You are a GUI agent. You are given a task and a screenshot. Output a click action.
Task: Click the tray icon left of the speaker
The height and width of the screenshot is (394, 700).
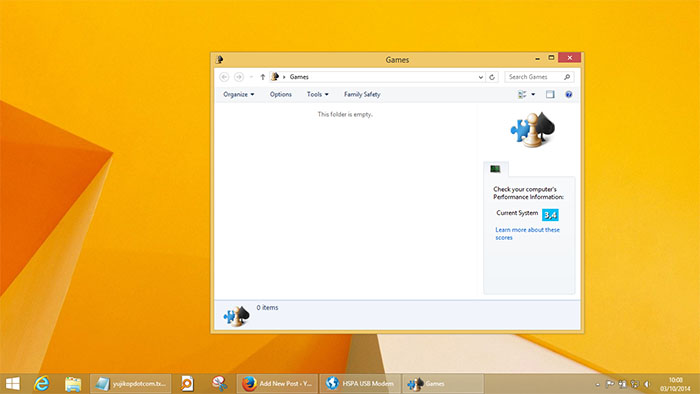click(634, 384)
